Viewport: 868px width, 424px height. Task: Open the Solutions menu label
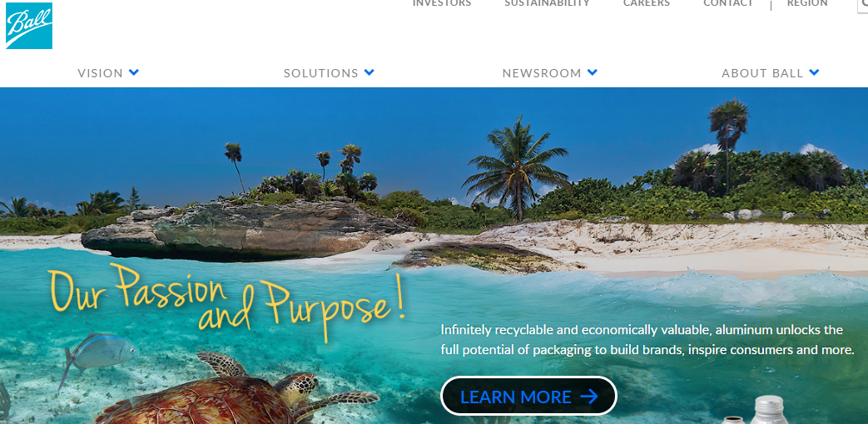click(321, 73)
